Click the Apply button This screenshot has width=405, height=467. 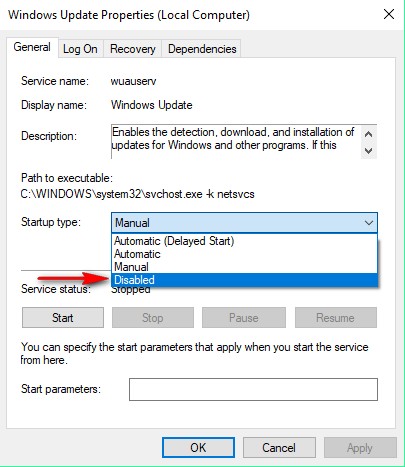[360, 448]
